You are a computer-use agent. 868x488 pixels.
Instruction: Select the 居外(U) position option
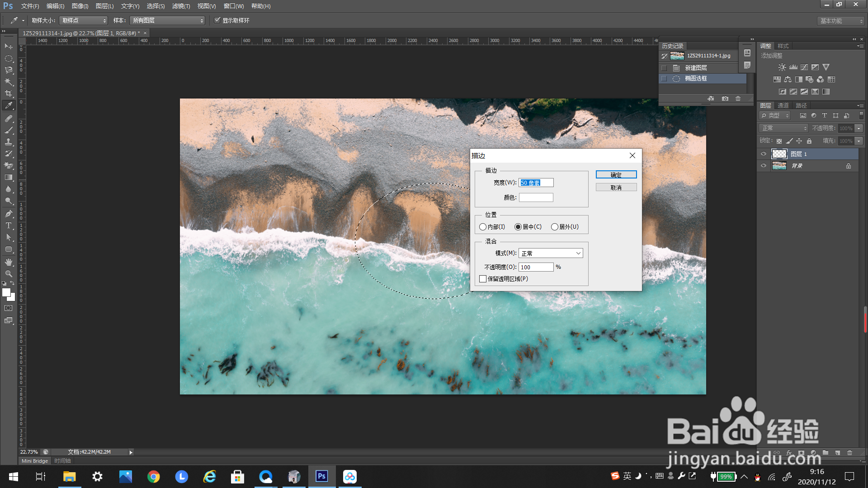[555, 227]
